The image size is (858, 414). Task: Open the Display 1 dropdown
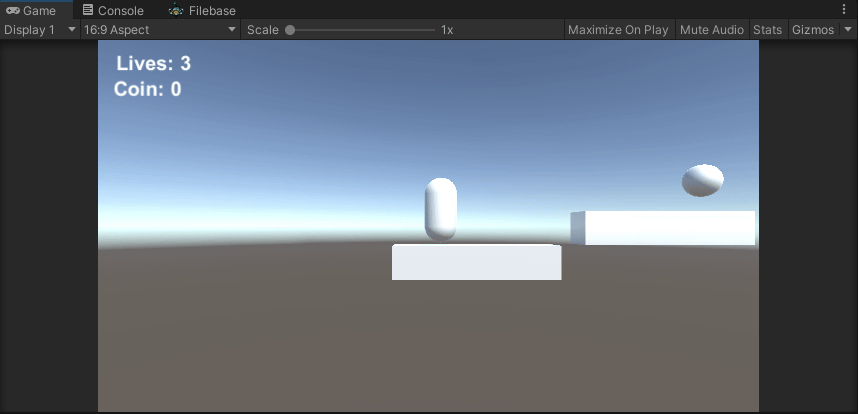click(40, 30)
